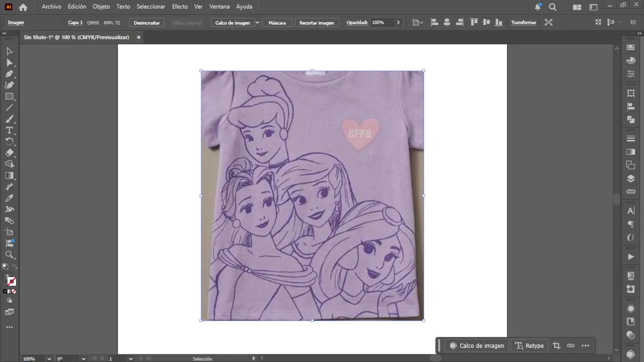Open the workspace switcher icon
The height and width of the screenshot is (362, 644).
pos(594,7)
